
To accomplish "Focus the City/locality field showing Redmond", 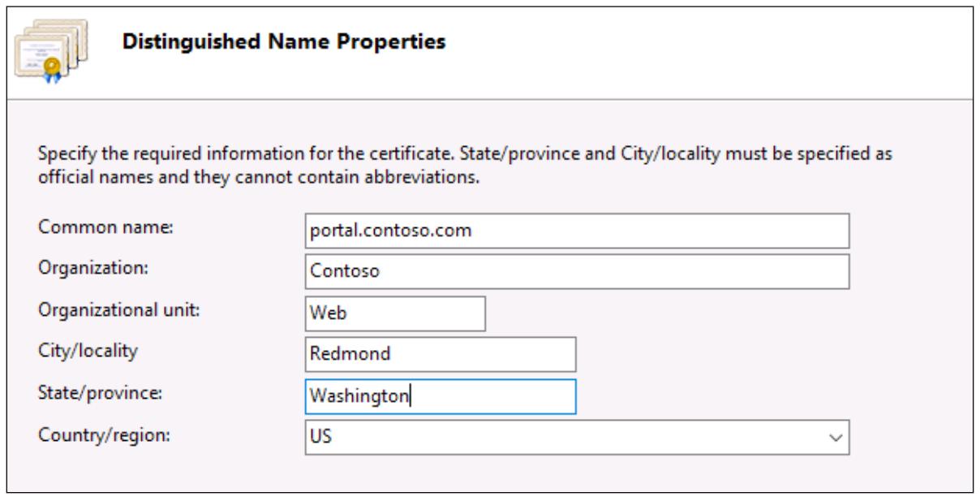I will pyautogui.click(x=439, y=355).
